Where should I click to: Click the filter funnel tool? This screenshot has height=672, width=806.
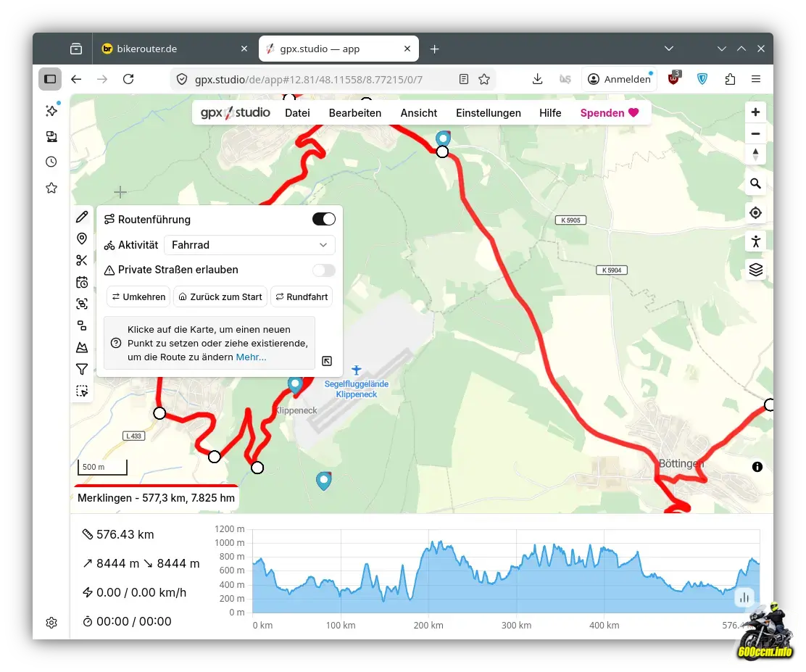(82, 370)
